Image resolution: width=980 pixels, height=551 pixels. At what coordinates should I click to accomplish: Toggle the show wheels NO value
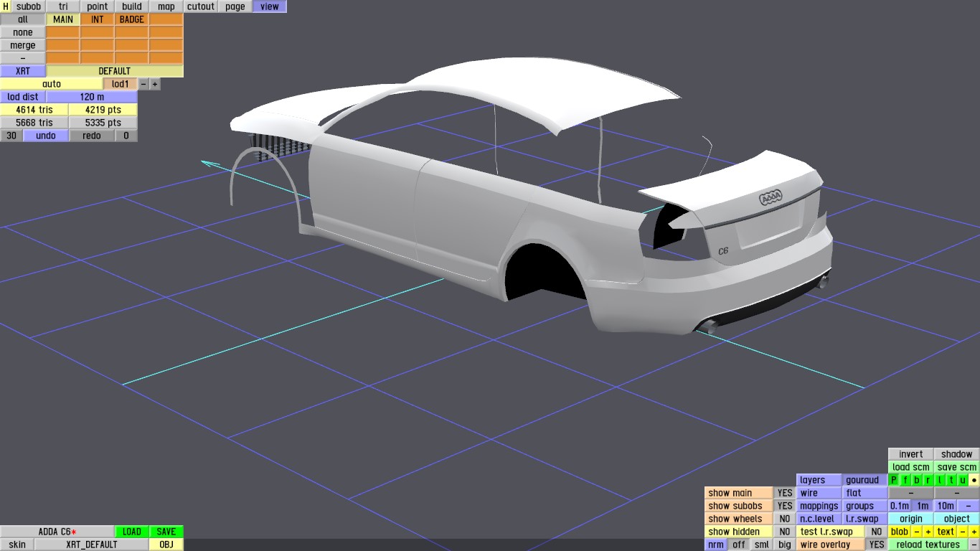pyautogui.click(x=785, y=519)
